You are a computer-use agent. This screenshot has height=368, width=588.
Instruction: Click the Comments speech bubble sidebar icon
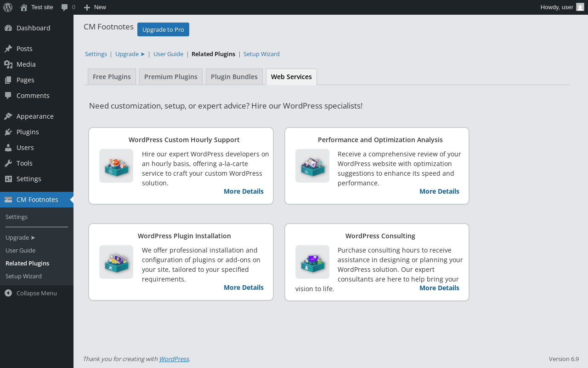point(8,96)
